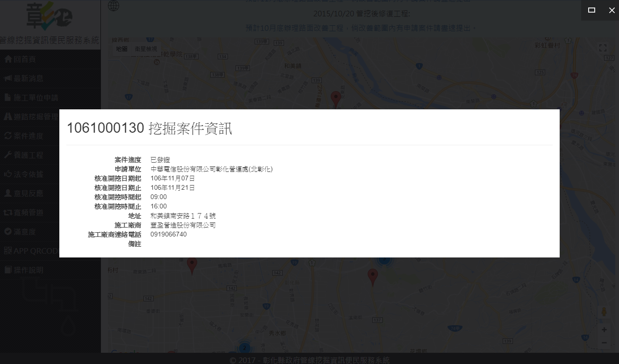
Task: Click the 案件進度 label in the dialog
Action: tap(128, 160)
